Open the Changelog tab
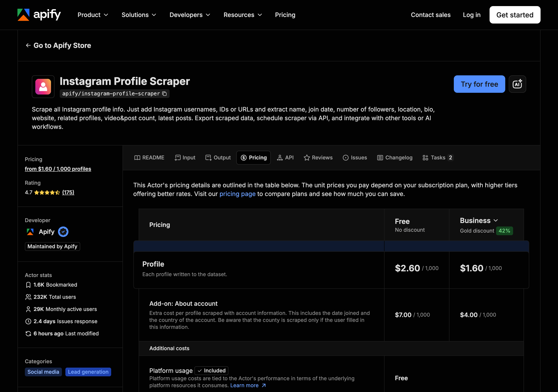The height and width of the screenshot is (392, 558). coord(395,158)
